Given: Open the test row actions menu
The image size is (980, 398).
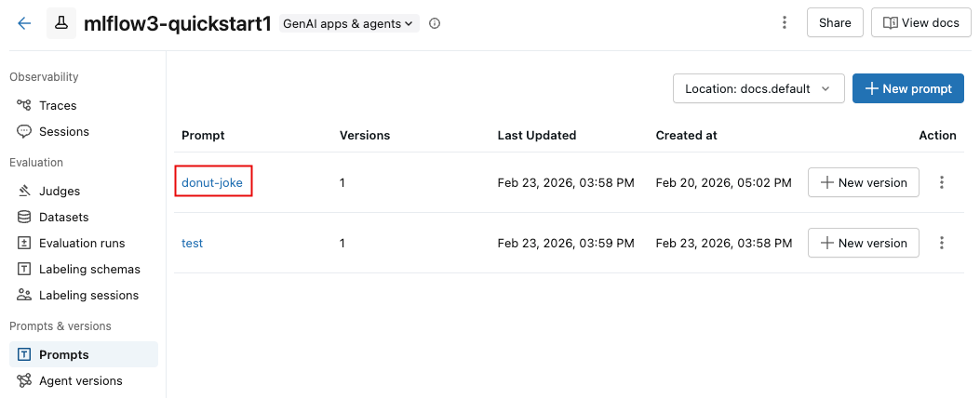Looking at the screenshot, I should (x=942, y=244).
